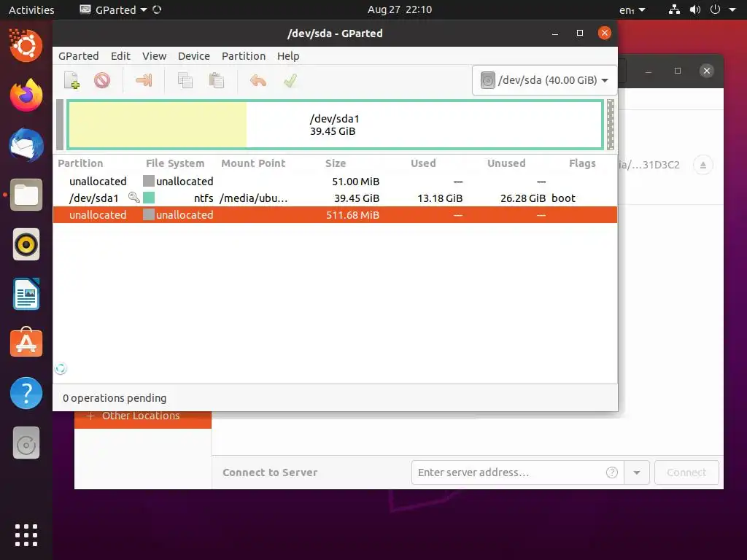Click the 13.18 GiB used value
Screen dimensions: 747x560
click(x=440, y=198)
